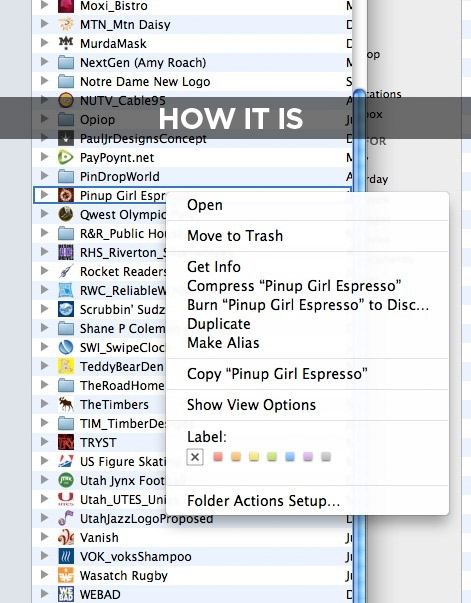Click the Scrubbin' Sudz folder icon

[66, 309]
